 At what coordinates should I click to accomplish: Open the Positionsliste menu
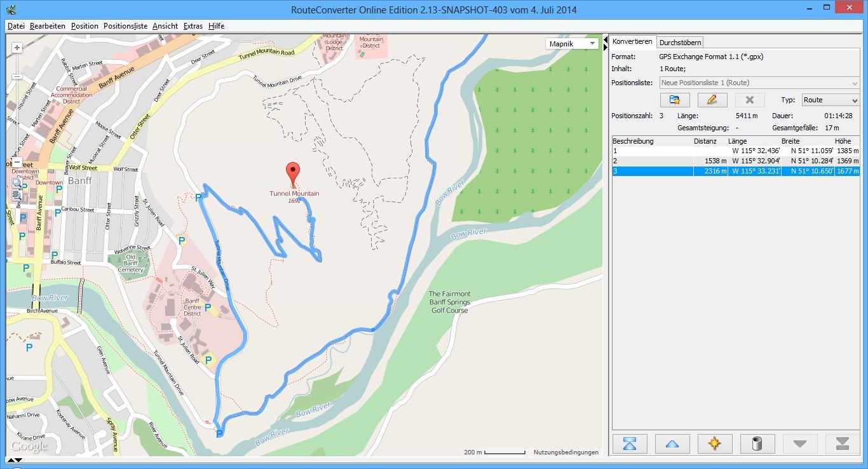pos(125,26)
